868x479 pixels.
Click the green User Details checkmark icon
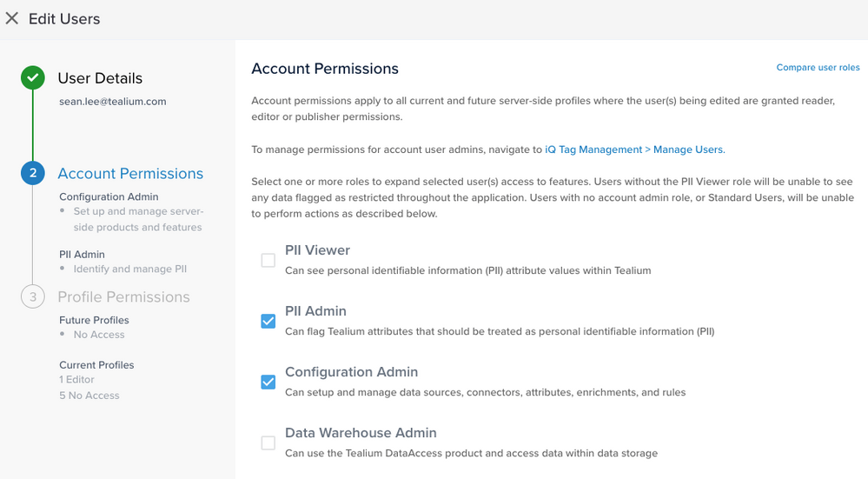[33, 78]
